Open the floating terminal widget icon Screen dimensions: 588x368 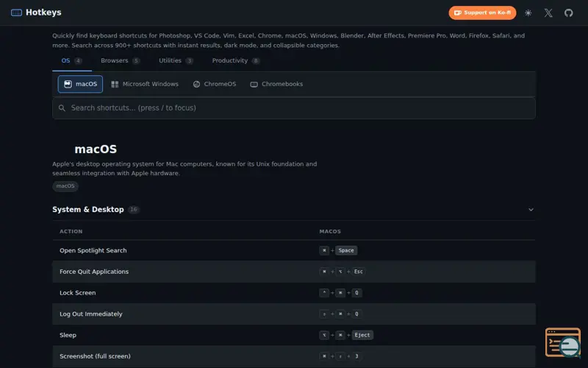click(x=563, y=342)
